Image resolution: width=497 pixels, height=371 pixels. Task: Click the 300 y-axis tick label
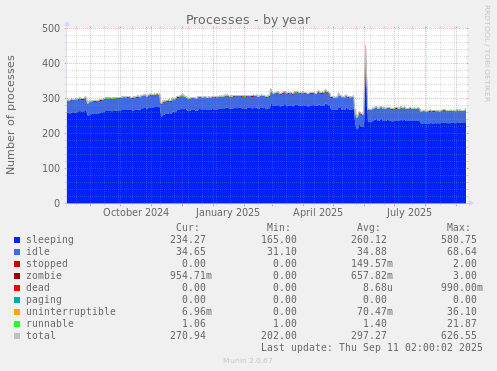click(x=51, y=99)
